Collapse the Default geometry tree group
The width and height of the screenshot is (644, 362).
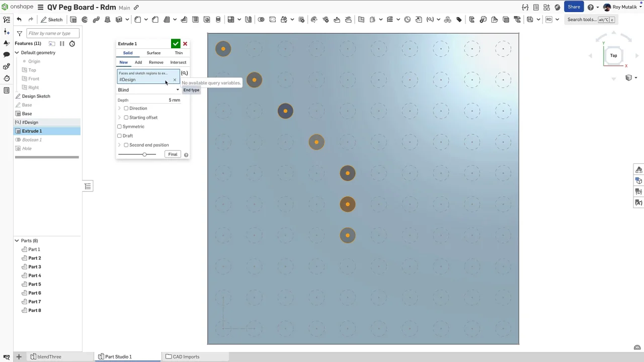[x=17, y=53]
